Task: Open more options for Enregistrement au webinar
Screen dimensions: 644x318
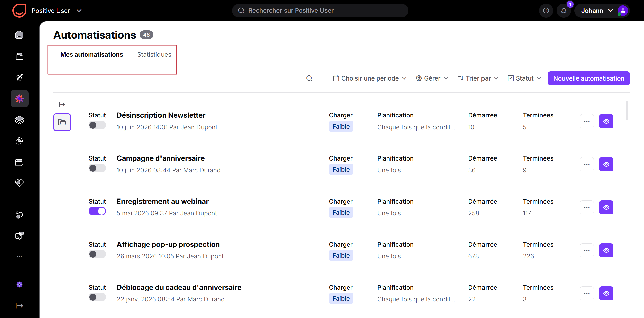Action: point(587,207)
